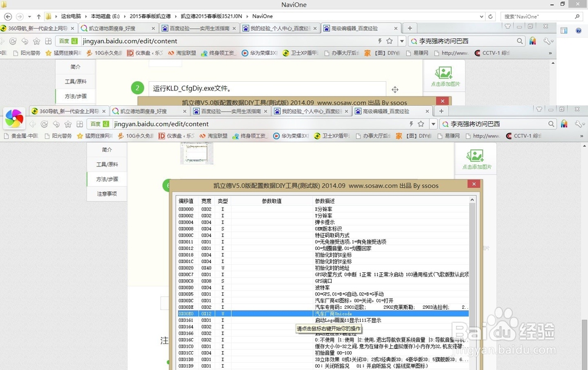This screenshot has height=370, width=588.
Task: Show more bookmarks in lower browser
Action: click(582, 136)
